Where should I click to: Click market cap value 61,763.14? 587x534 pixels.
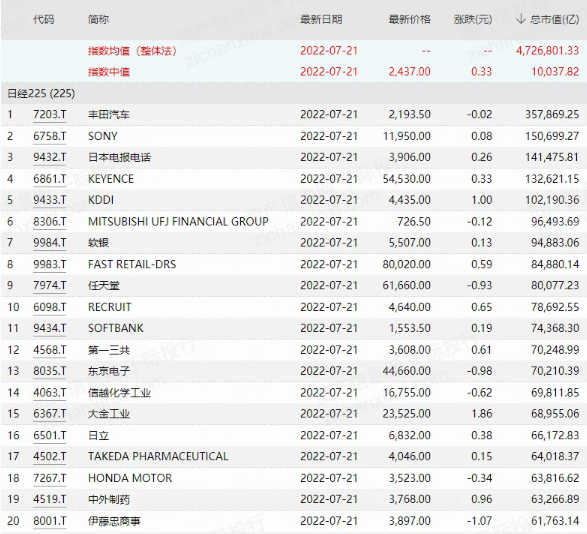[x=555, y=520]
